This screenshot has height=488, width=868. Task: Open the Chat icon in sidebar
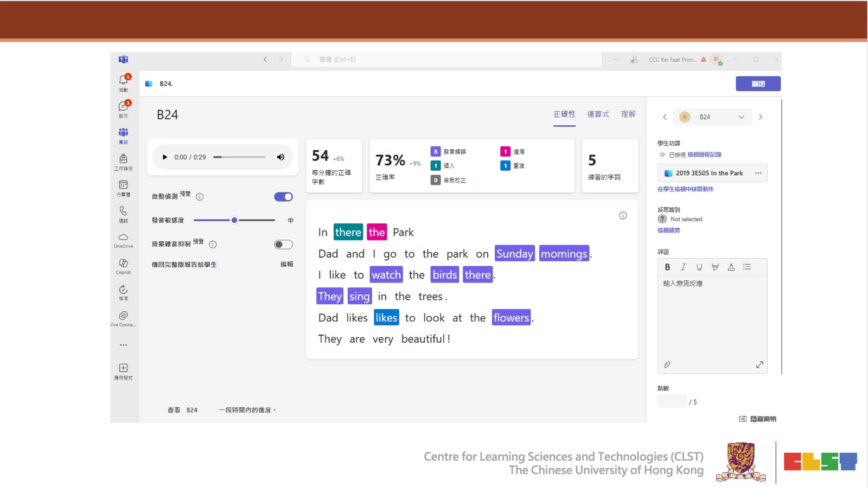pyautogui.click(x=123, y=107)
